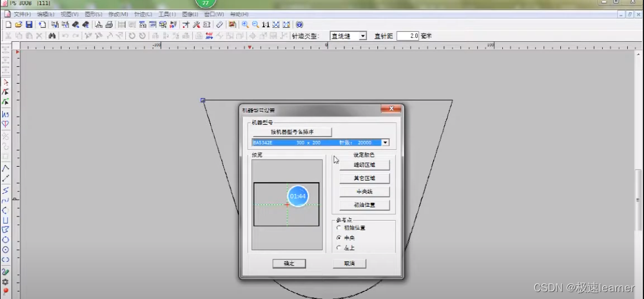Open the 针迹(C) menu

143,15
